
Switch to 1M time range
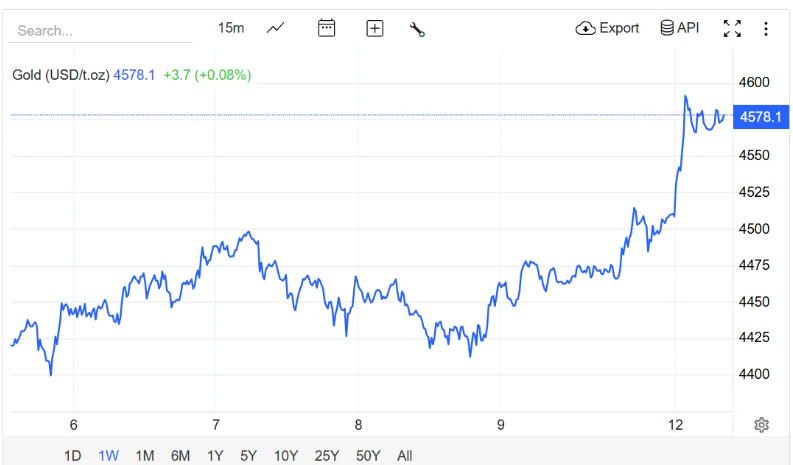click(145, 456)
